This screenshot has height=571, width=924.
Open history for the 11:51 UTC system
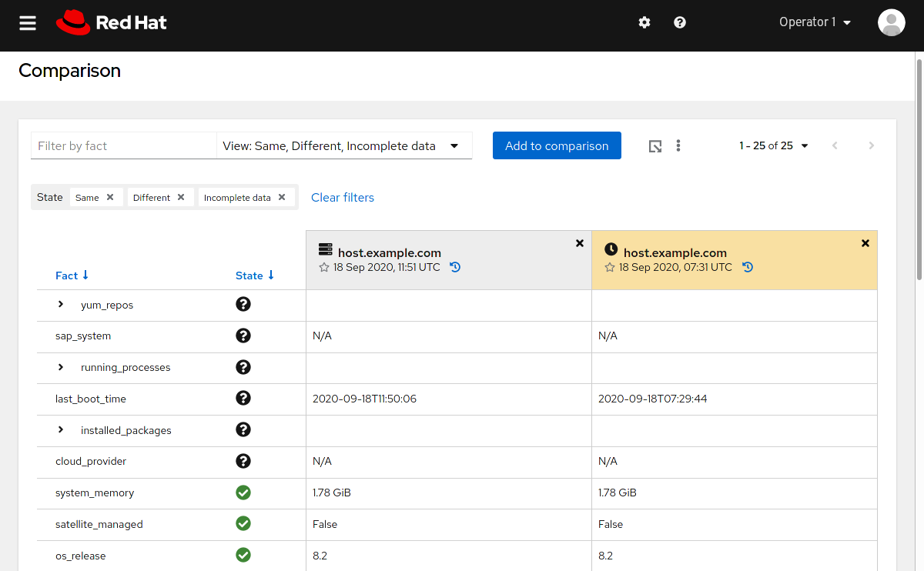click(x=455, y=267)
